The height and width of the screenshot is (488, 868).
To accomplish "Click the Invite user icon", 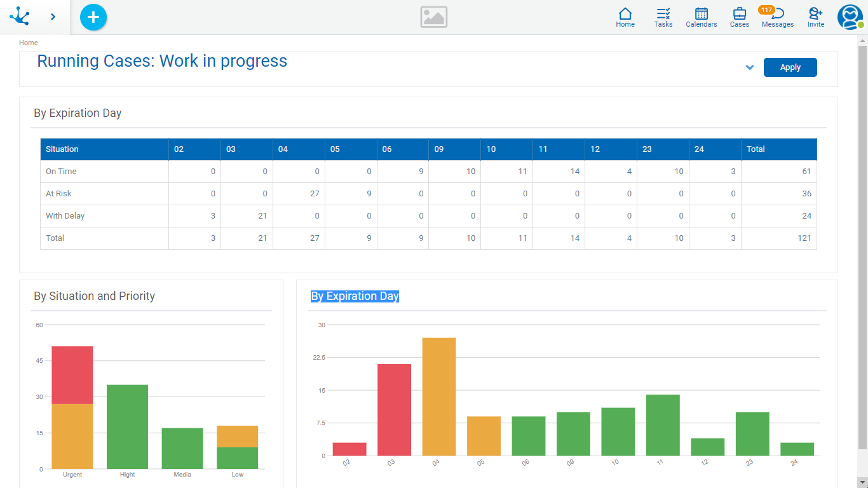I will tap(815, 17).
